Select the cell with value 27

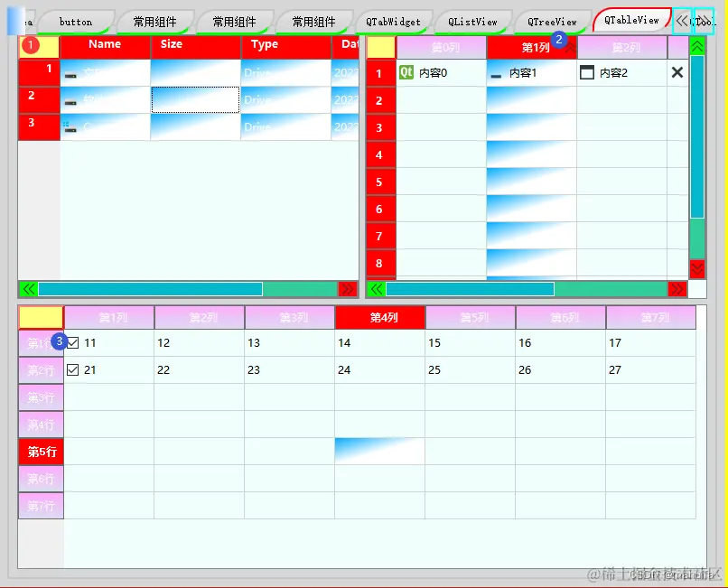[651, 369]
